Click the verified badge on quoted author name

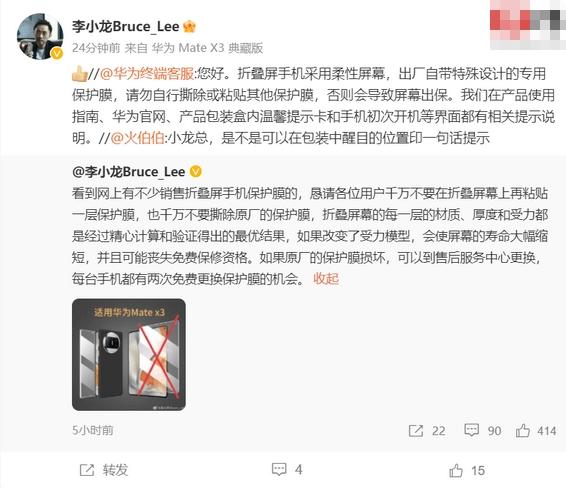196,171
